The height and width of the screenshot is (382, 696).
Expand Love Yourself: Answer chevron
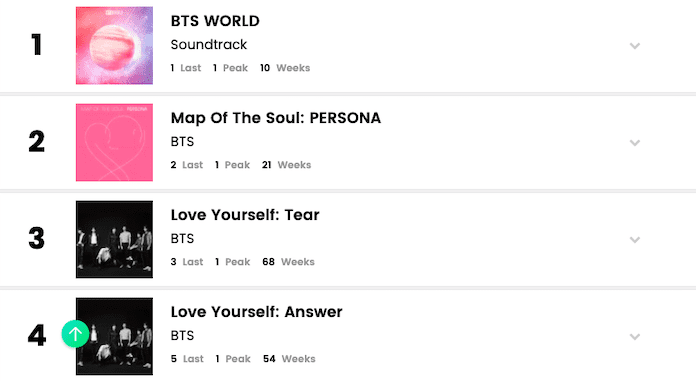635,337
